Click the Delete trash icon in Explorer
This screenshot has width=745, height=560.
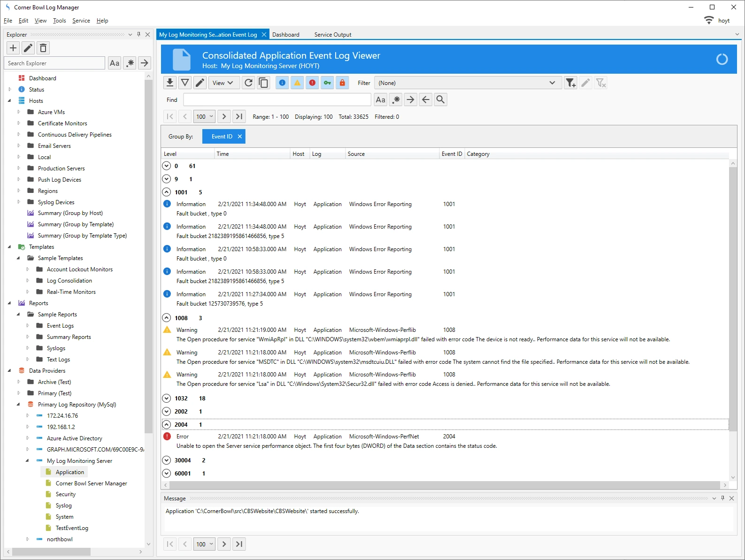pos(43,48)
